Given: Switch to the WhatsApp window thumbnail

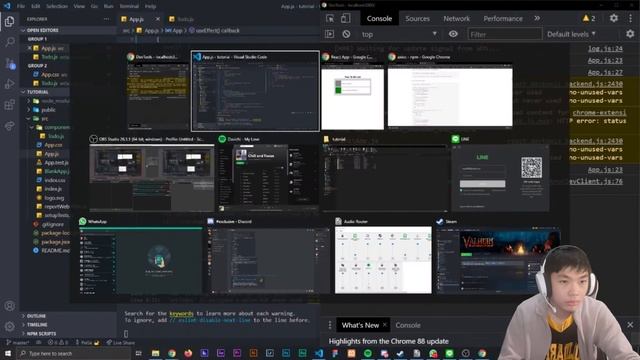Looking at the screenshot, I should (140, 256).
